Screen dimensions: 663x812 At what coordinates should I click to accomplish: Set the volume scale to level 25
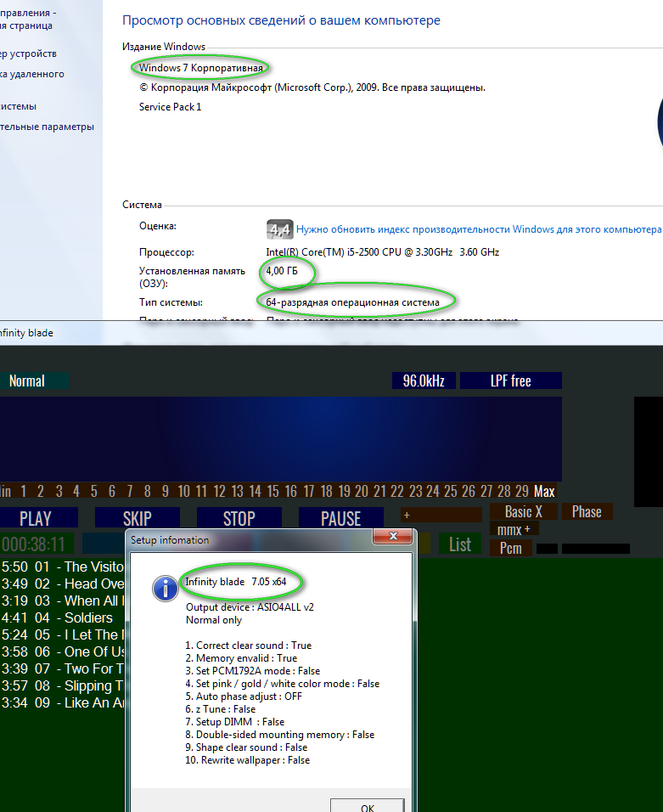coord(450,491)
